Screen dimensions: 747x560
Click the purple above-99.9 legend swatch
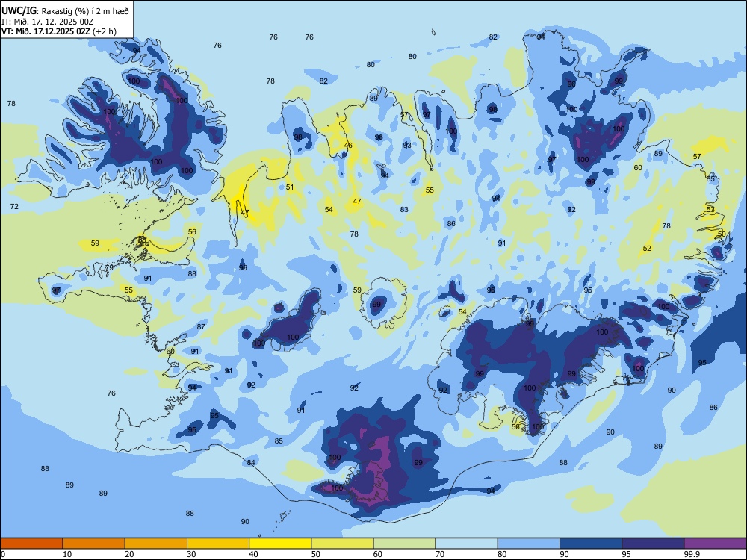(715, 544)
